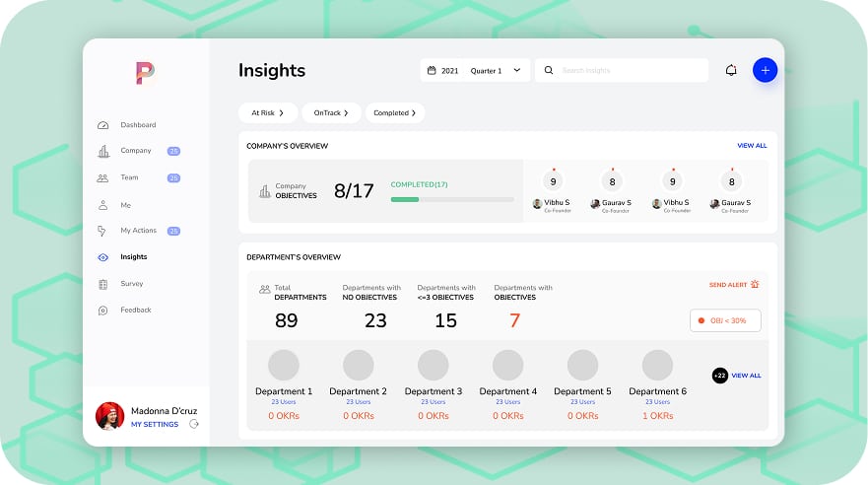Click the blue plus add button
This screenshot has width=868, height=485.
(x=765, y=70)
